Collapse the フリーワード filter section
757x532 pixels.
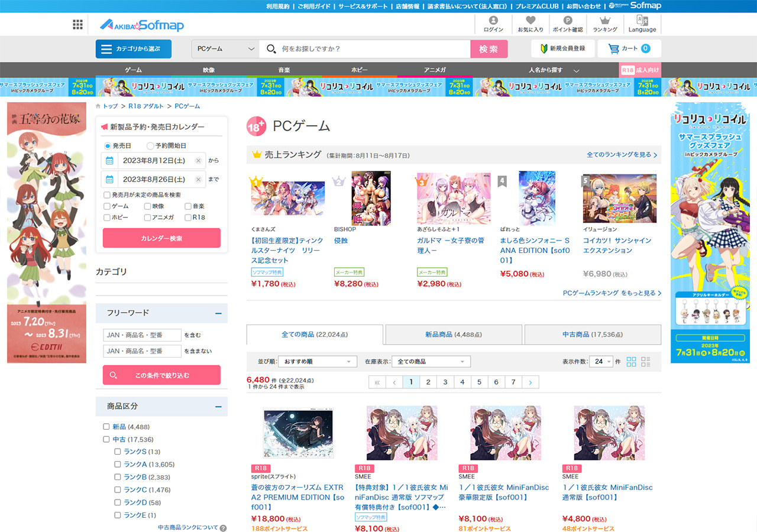click(218, 313)
